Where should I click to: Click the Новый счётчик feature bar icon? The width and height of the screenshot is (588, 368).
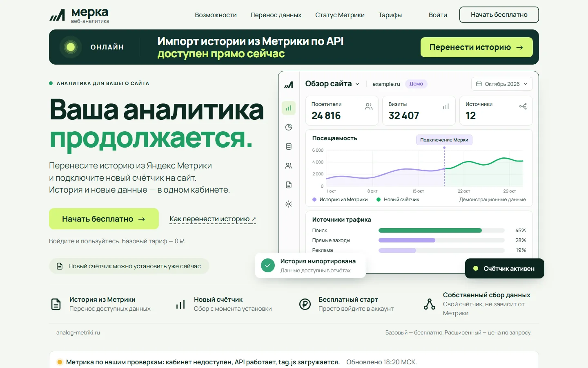pyautogui.click(x=180, y=304)
